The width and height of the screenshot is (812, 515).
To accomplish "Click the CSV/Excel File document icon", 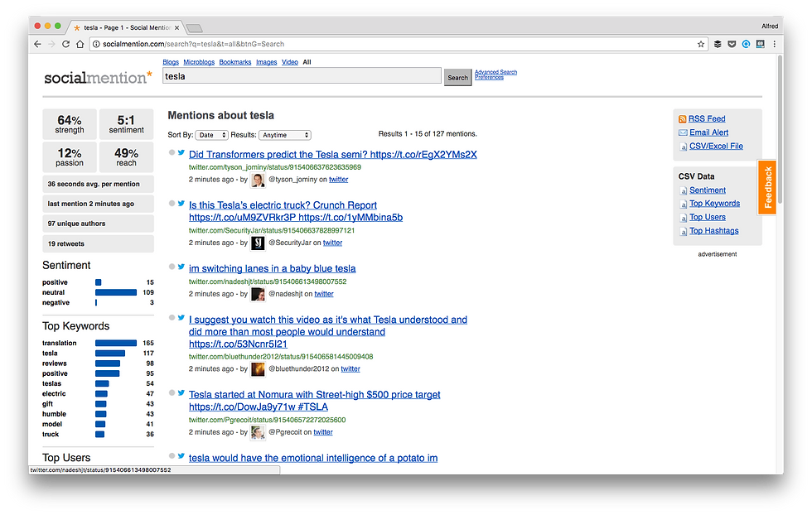I will (x=684, y=147).
